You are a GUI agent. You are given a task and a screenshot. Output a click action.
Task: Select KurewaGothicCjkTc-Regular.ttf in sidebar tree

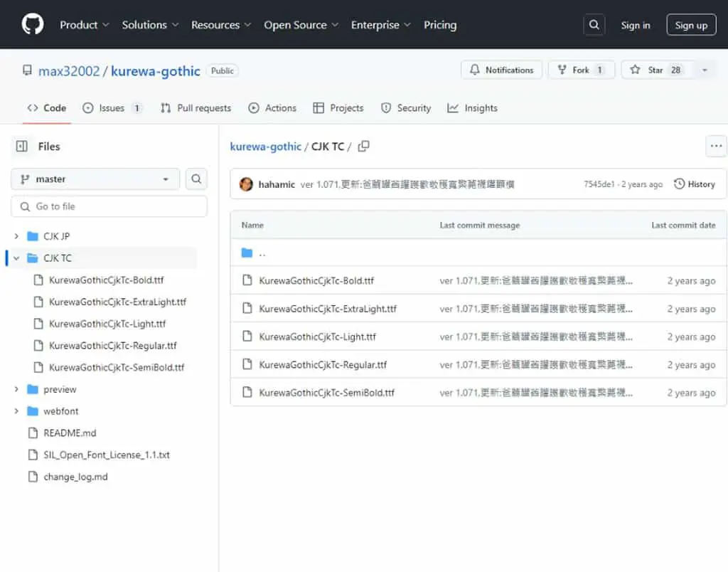[x=113, y=345]
